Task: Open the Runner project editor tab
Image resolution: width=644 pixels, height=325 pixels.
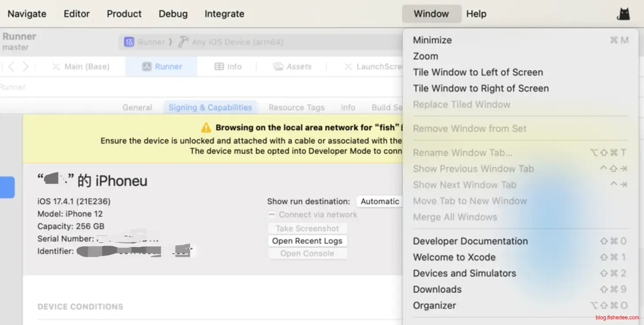Action: (x=162, y=67)
